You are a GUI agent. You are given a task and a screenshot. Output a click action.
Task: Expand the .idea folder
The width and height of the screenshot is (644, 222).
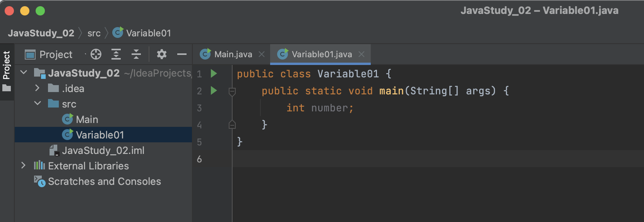click(37, 88)
